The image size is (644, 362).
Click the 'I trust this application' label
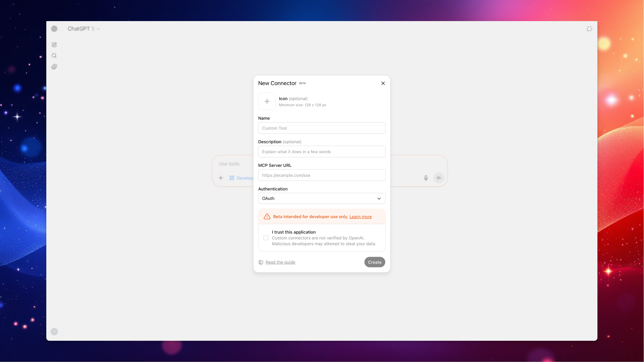[294, 232]
